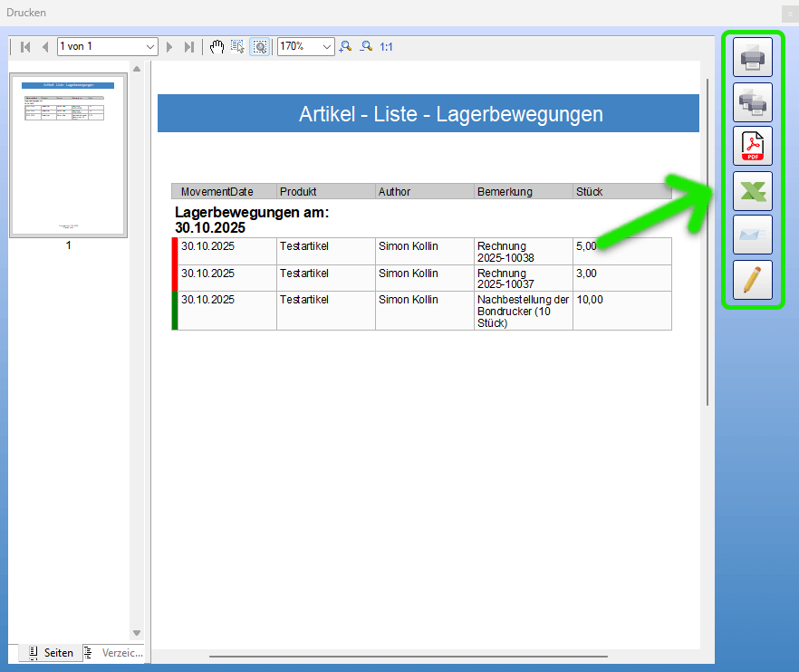Image resolution: width=799 pixels, height=672 pixels.
Task: Click the zoom in magnifier icon
Action: (345, 46)
